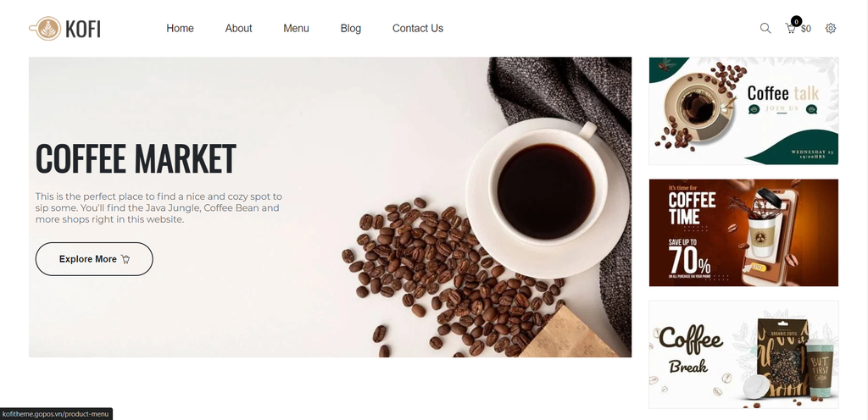Click the hero description paragraph text
Screen dimensions: 868x420
coord(159,207)
